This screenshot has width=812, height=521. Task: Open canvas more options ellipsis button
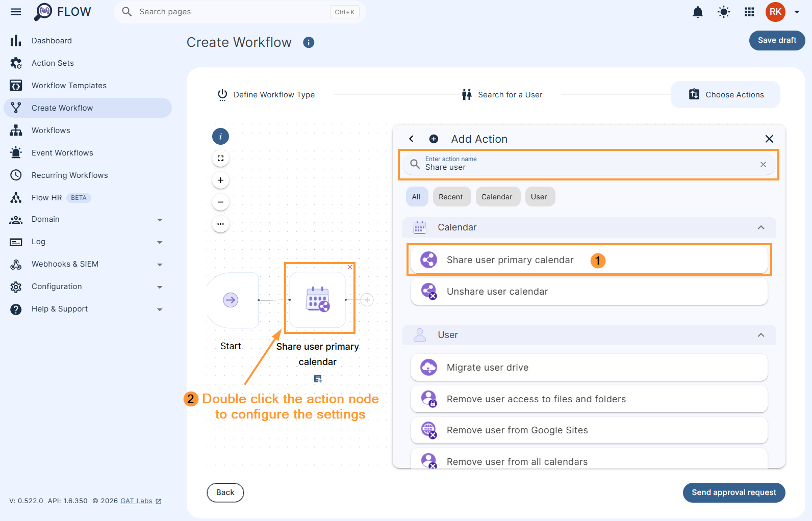[x=220, y=224]
